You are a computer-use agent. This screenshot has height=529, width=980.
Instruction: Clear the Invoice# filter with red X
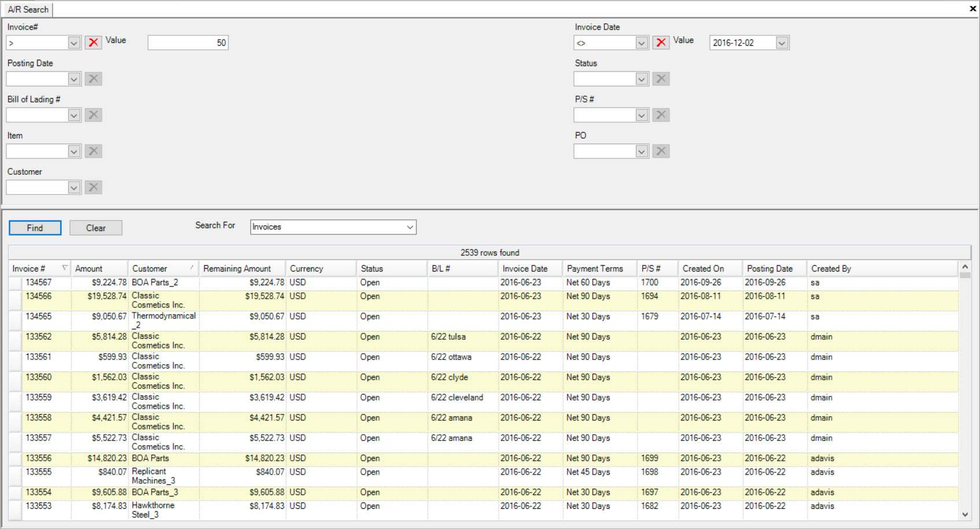(x=93, y=42)
